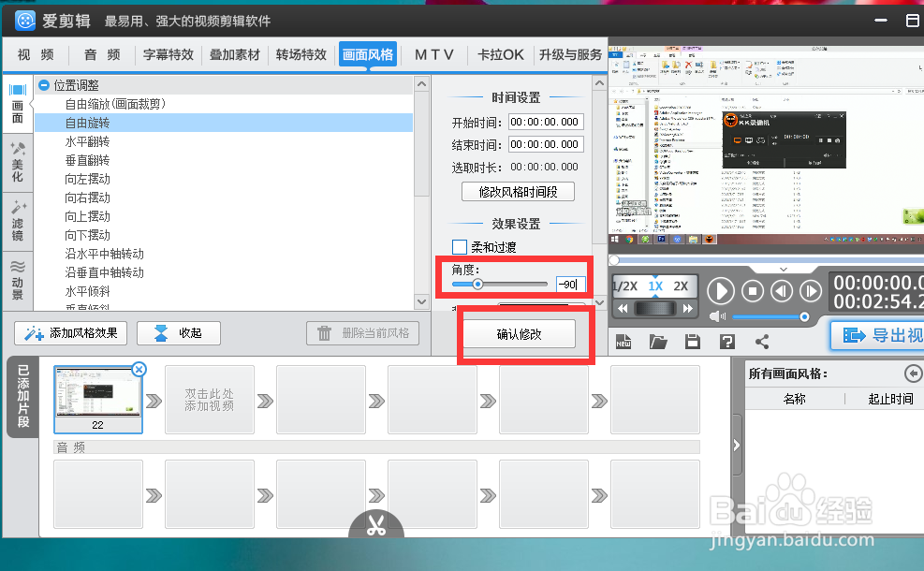Click the 修改风格时间段 button
This screenshot has width=924, height=571.
tap(518, 192)
